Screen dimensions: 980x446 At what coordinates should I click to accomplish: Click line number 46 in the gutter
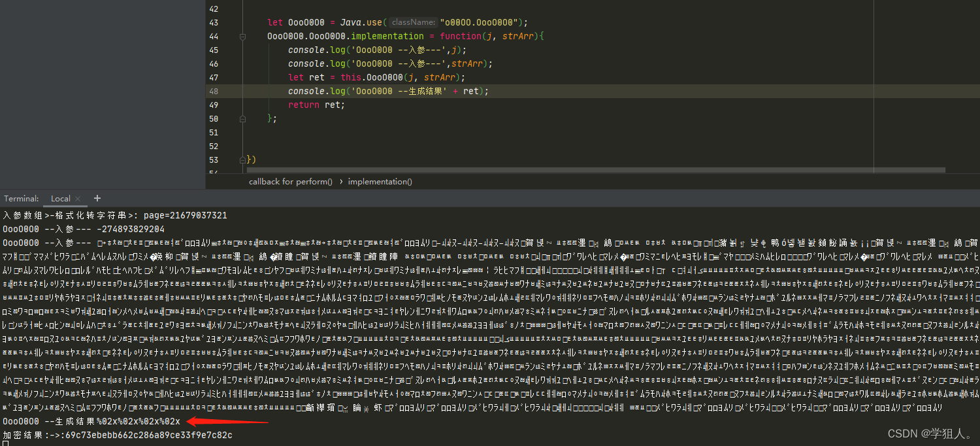tap(214, 63)
